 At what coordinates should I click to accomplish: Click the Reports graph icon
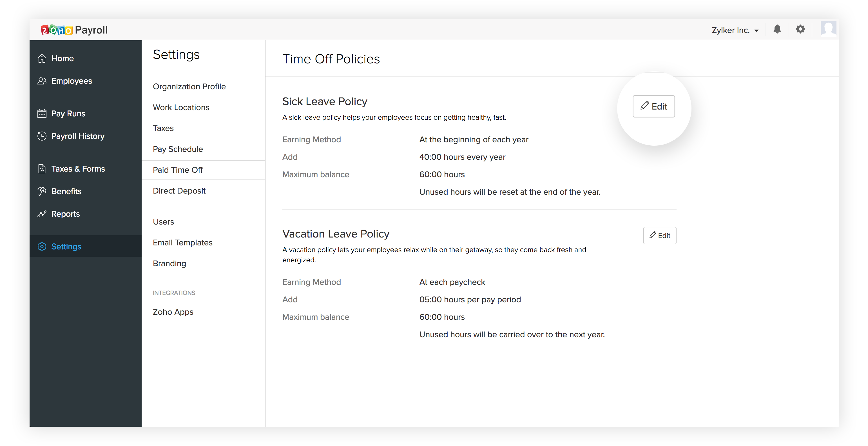tap(42, 214)
